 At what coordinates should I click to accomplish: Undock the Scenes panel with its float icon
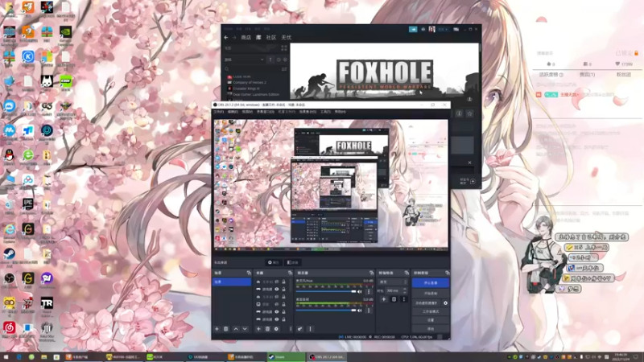pos(249,273)
